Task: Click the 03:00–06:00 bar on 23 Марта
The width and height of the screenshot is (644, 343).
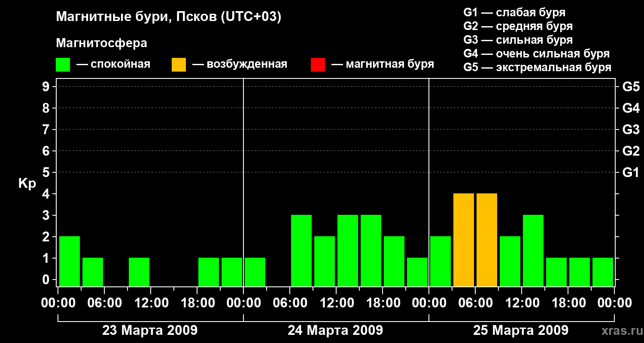Action: coord(93,272)
